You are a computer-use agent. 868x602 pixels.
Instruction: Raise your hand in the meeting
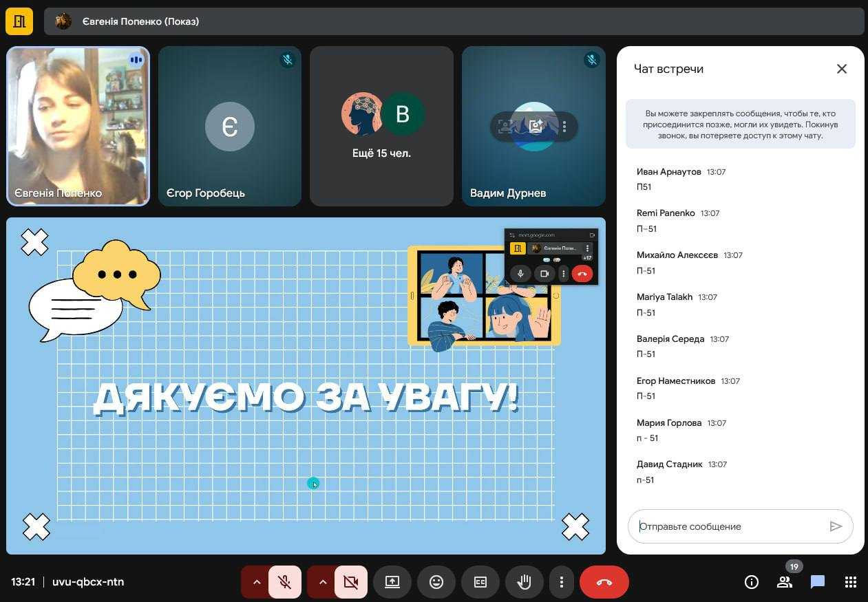coord(524,582)
